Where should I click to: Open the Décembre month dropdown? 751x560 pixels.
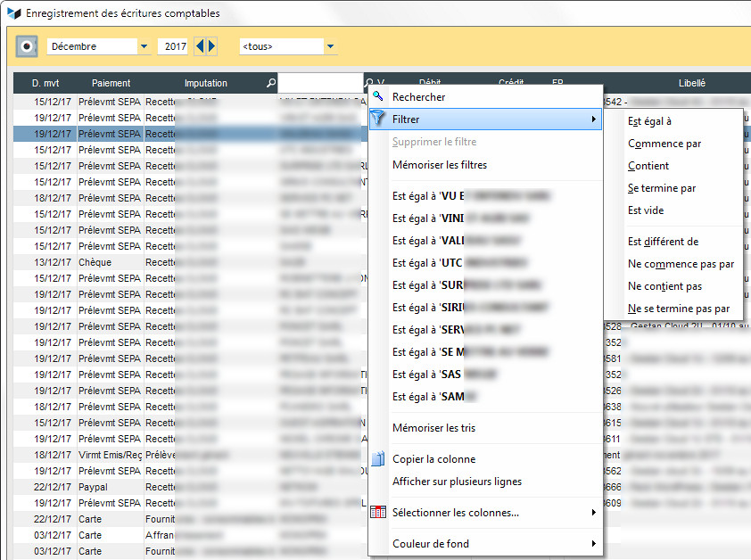coord(144,46)
